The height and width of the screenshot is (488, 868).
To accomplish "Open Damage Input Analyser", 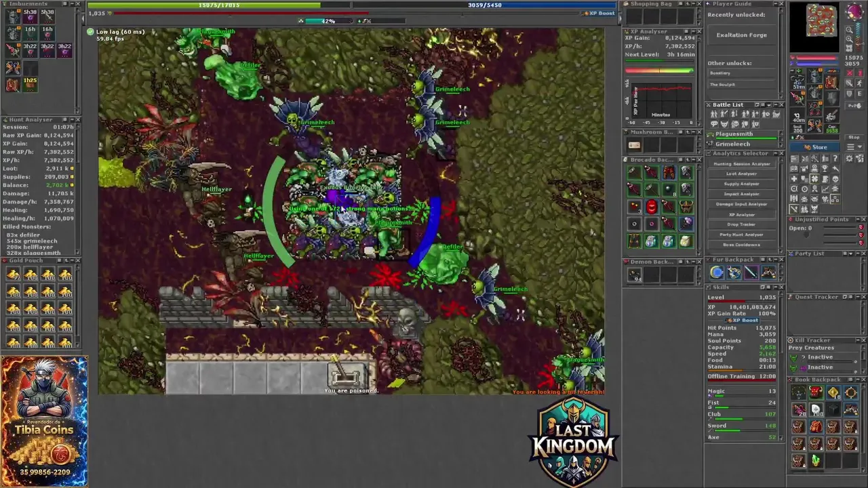I will point(742,204).
